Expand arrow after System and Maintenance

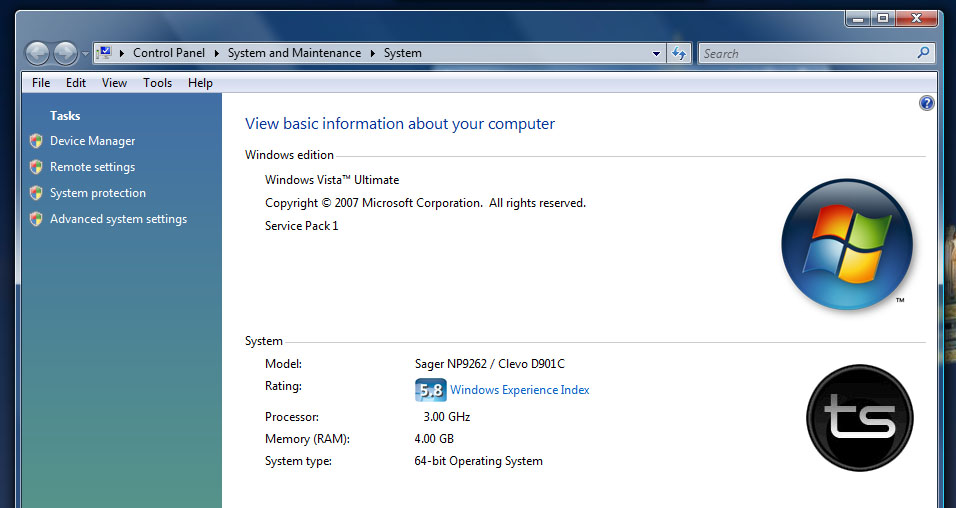pyautogui.click(x=373, y=53)
